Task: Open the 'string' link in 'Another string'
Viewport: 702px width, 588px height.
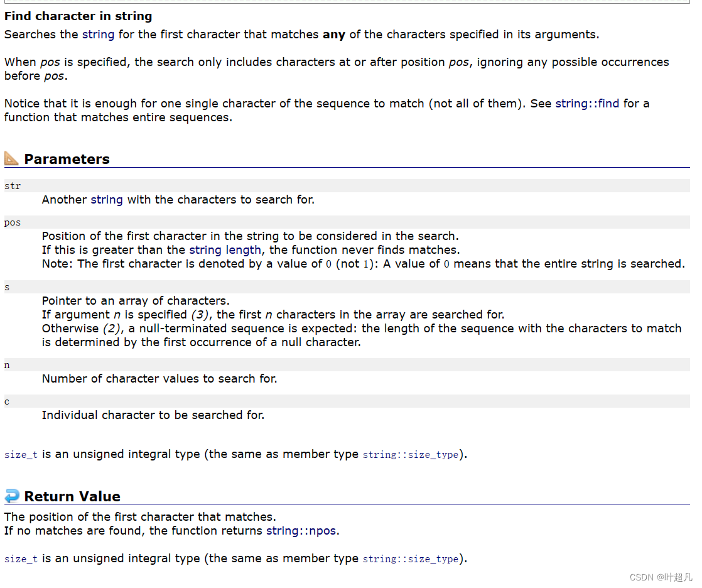Action: [107, 200]
